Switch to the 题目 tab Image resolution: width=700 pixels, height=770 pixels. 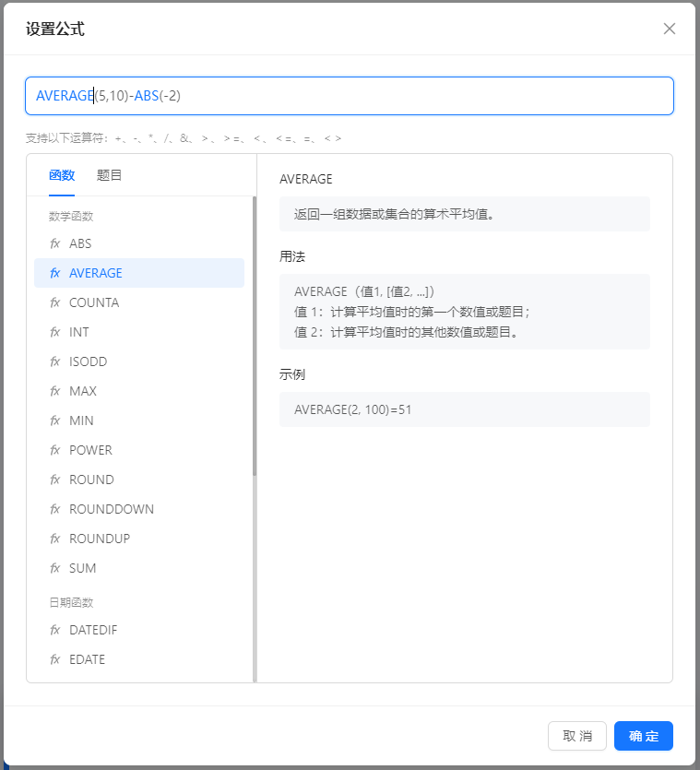coord(109,175)
